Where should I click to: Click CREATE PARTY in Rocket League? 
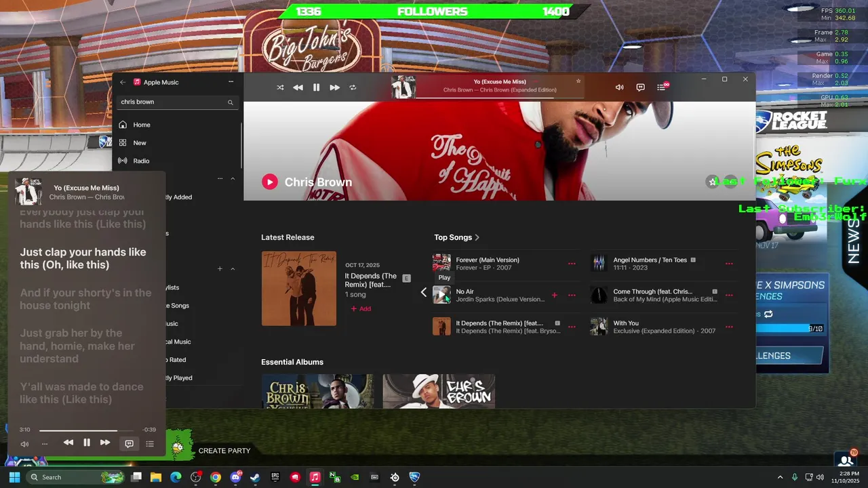pyautogui.click(x=224, y=451)
